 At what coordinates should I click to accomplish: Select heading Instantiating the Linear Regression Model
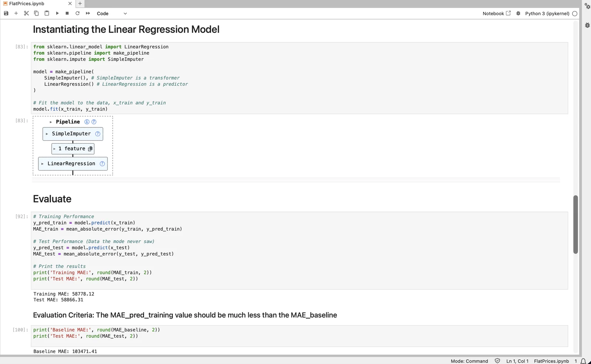[x=126, y=30]
